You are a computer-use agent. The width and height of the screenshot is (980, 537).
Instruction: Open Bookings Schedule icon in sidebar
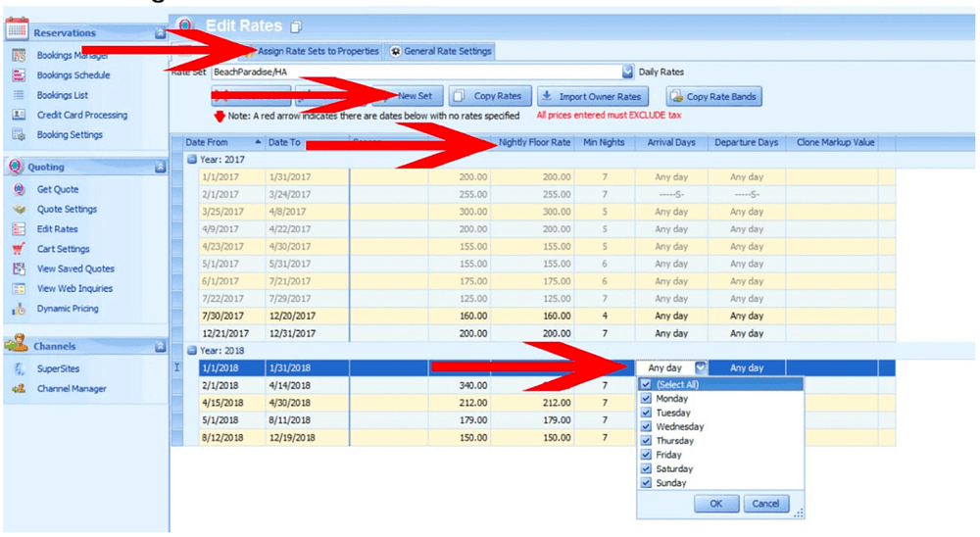point(19,75)
